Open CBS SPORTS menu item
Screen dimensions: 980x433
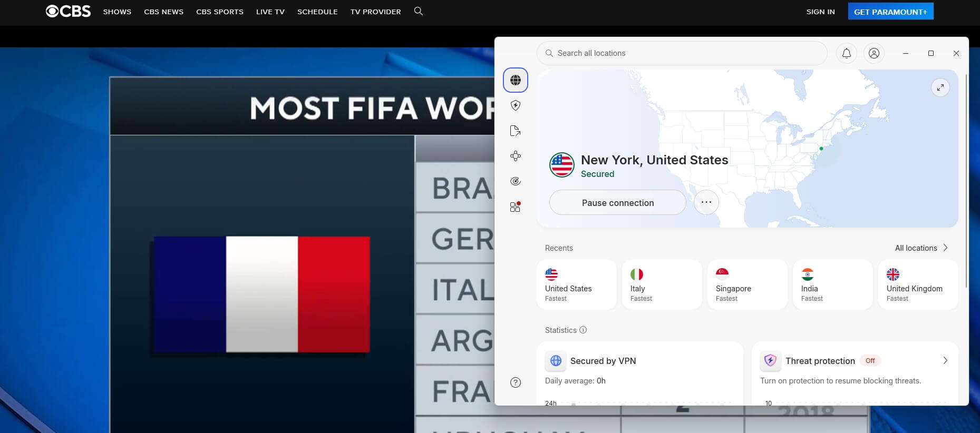[x=220, y=12]
